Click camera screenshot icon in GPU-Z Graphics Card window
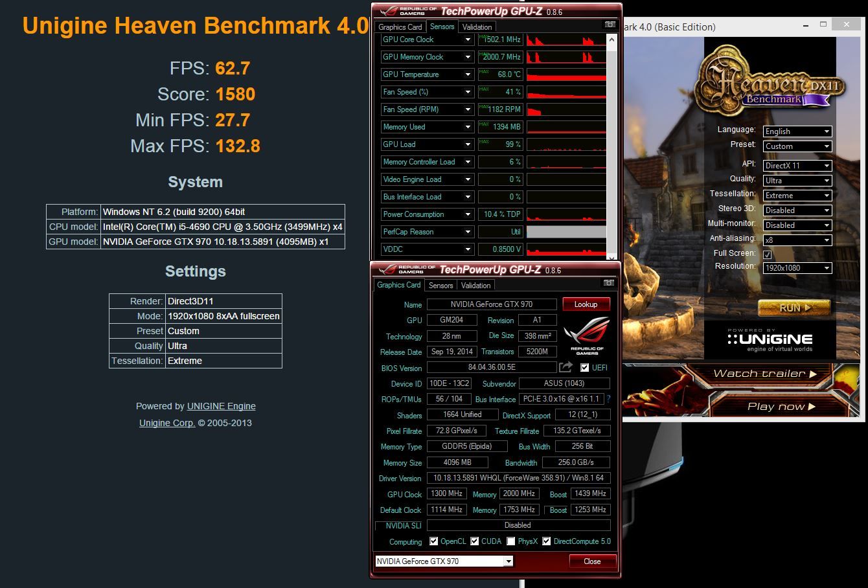 608,283
